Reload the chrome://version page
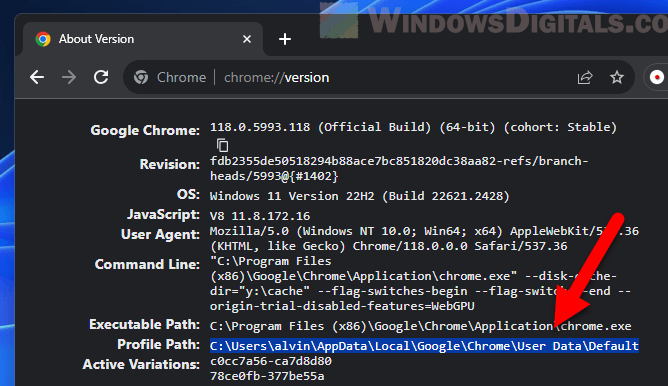Screen dimensions: 668x386 [x=101, y=77]
